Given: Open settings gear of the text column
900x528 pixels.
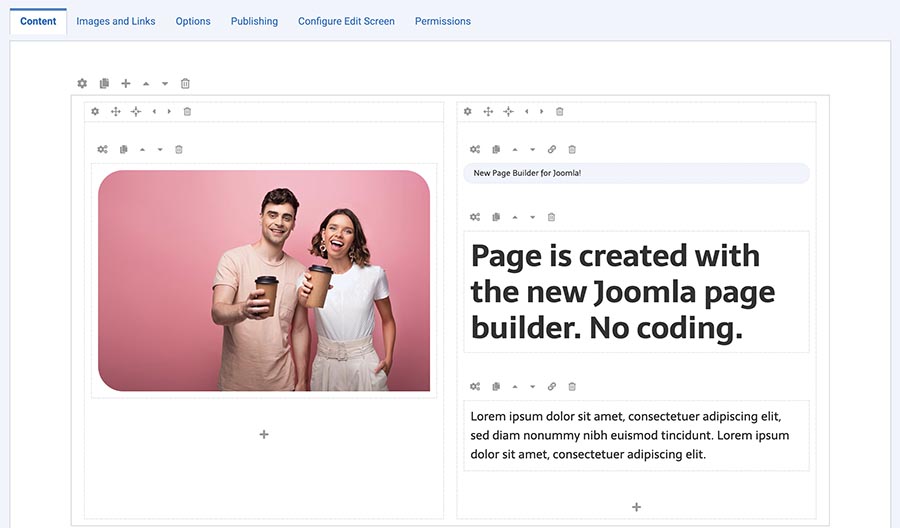Looking at the screenshot, I should (x=468, y=111).
